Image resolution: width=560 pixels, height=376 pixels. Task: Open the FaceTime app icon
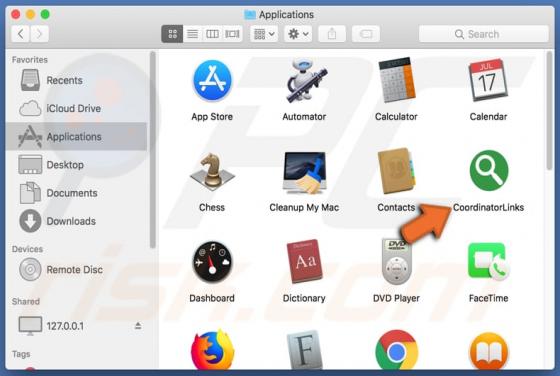click(x=489, y=262)
